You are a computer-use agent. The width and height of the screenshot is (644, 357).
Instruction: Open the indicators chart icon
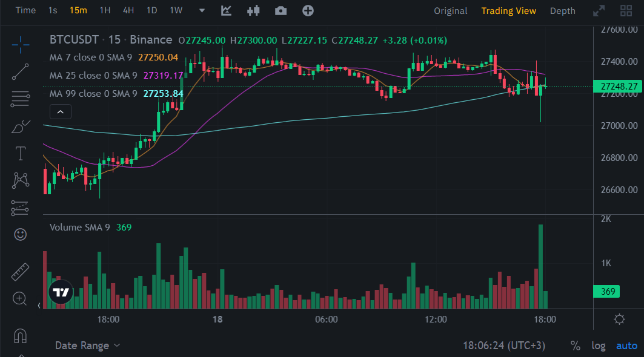227,11
